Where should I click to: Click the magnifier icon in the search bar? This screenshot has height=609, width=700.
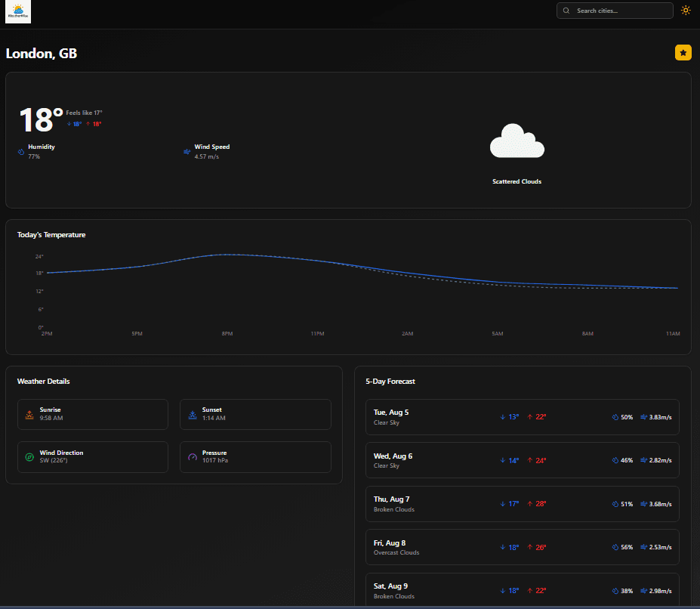(x=566, y=11)
